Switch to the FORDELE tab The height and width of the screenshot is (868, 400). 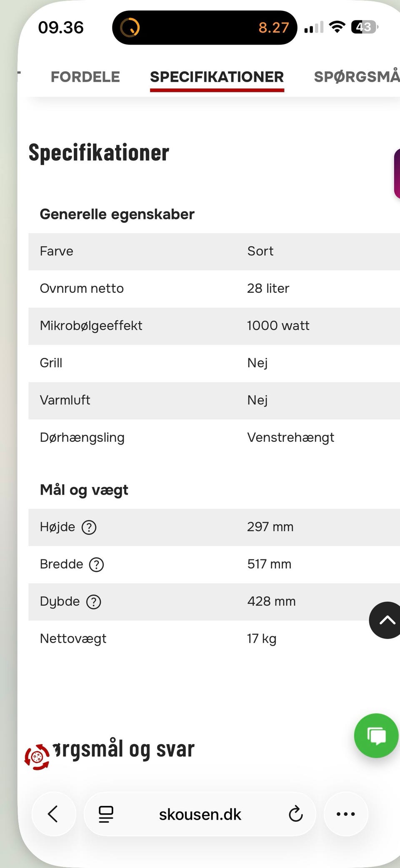click(x=85, y=77)
